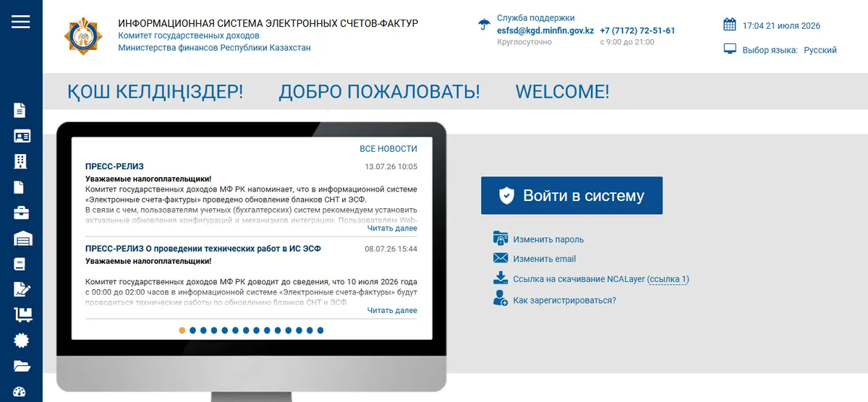
Task: Click the umbrella support service icon
Action: [484, 24]
